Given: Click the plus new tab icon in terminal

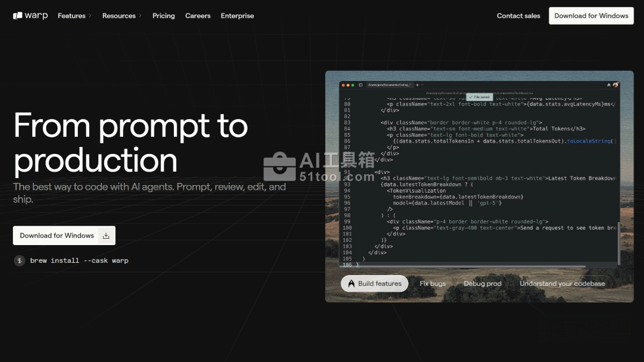Looking at the screenshot, I should [x=417, y=85].
